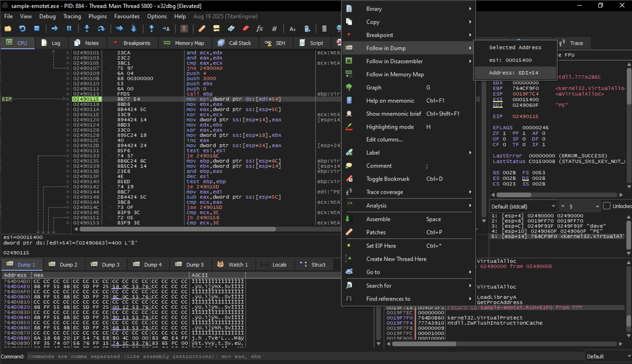Screen dimensions: 632x364
Task: Click the registers horizontal scrollbar thumb
Action: tap(514, 195)
